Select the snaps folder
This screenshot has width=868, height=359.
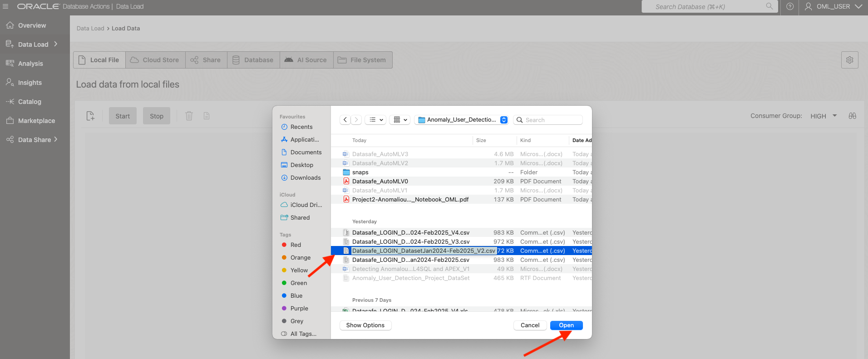[461, 172]
